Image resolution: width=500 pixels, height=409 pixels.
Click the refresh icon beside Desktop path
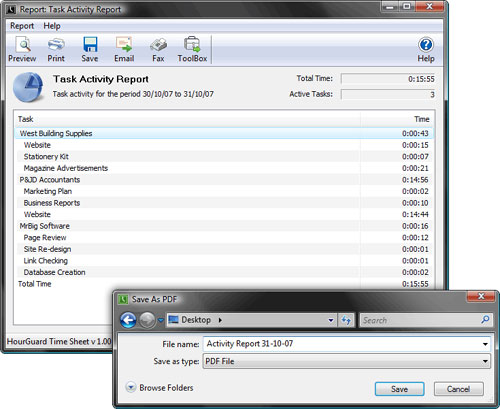coord(346,320)
